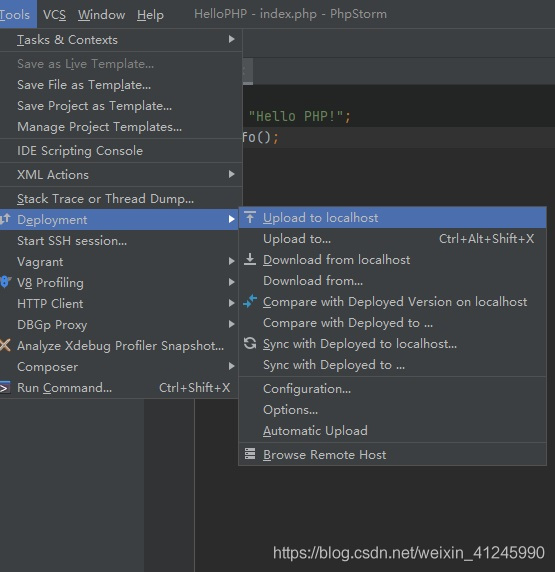Click the Sync with Deployed refresh icon
This screenshot has width=555, height=572.
(x=250, y=343)
